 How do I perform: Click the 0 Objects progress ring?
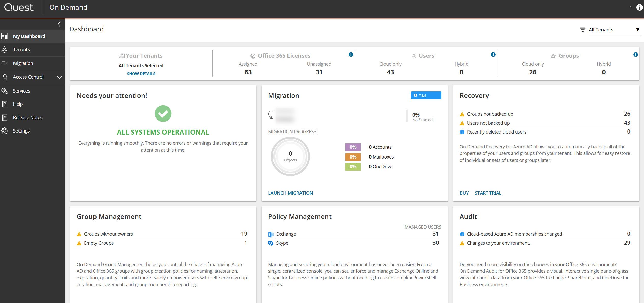click(x=290, y=156)
